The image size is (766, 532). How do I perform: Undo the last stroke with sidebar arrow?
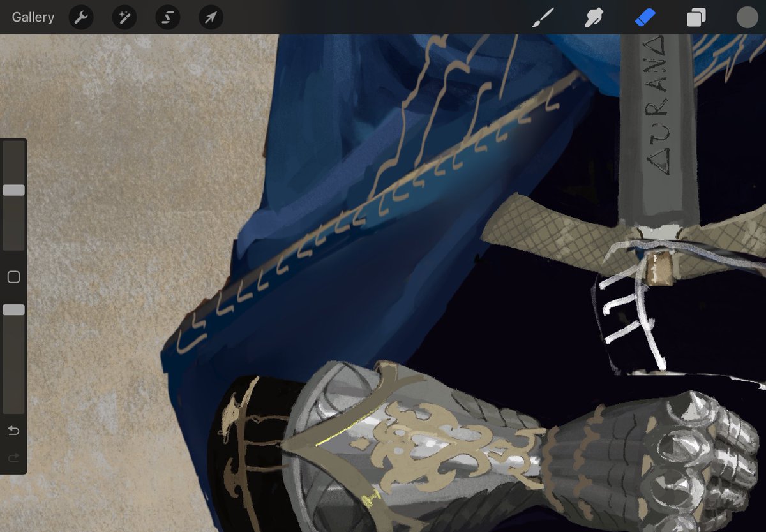click(x=13, y=431)
